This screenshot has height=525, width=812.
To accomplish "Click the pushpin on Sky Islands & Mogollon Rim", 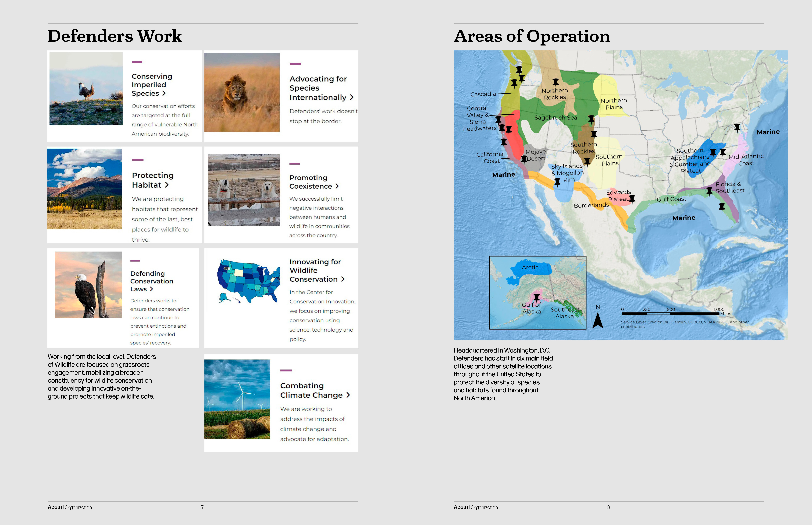I will [557, 182].
